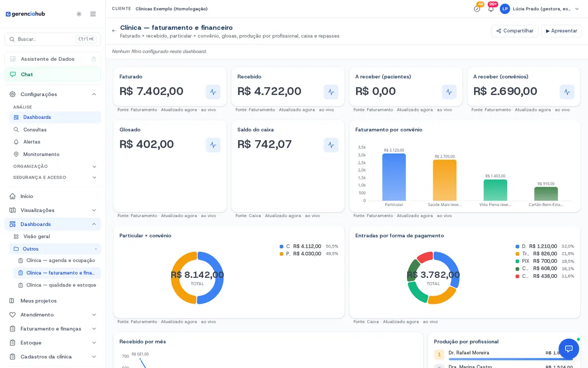
Task: Open the floating chat bubble button
Action: [x=569, y=349]
